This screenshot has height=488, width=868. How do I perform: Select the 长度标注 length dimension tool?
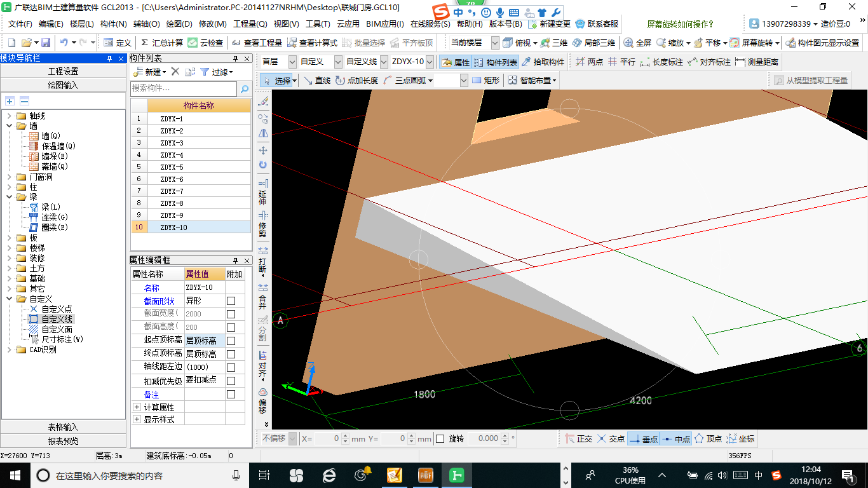coord(661,62)
